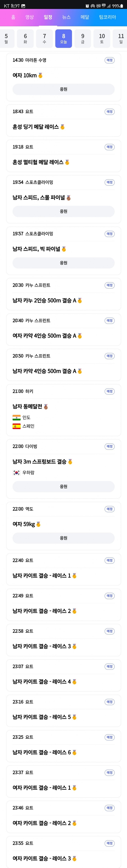Viewport: 127px width, 868px height.
Task: Open the 혼성 딩기 메달 레이스 event
Action: point(64,120)
